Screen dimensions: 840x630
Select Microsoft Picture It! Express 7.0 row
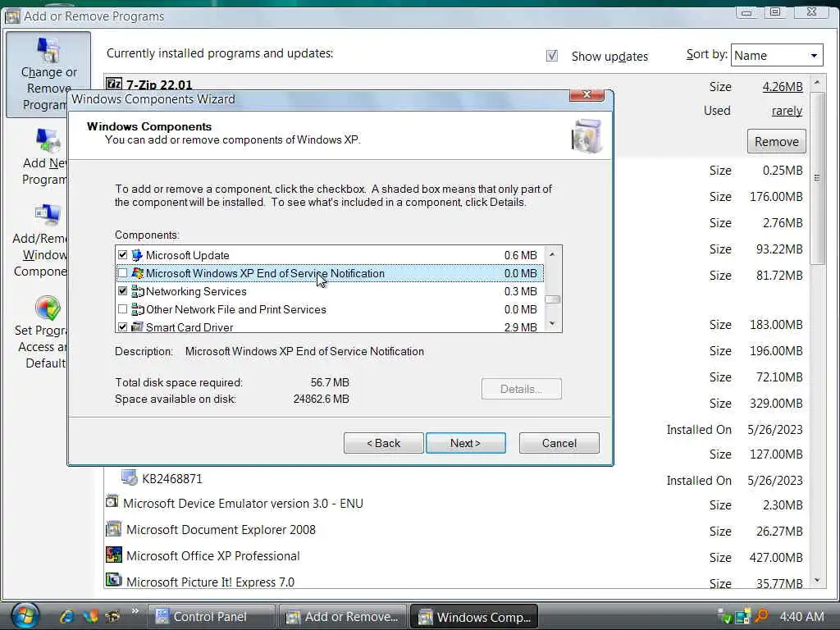click(455, 582)
